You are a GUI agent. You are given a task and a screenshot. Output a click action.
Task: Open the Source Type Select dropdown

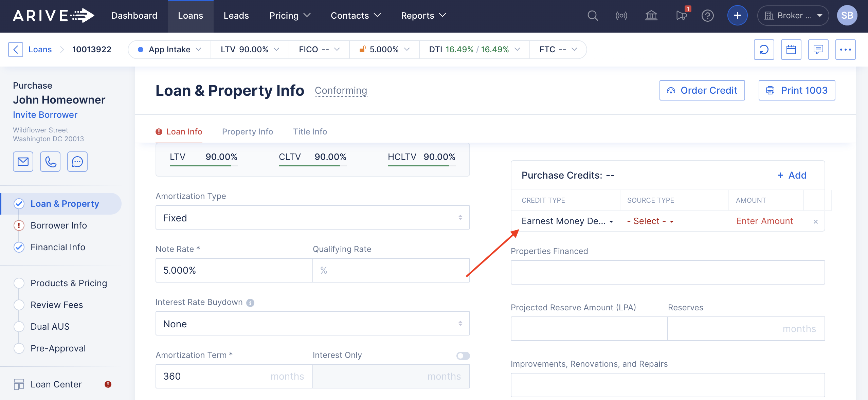tap(650, 221)
